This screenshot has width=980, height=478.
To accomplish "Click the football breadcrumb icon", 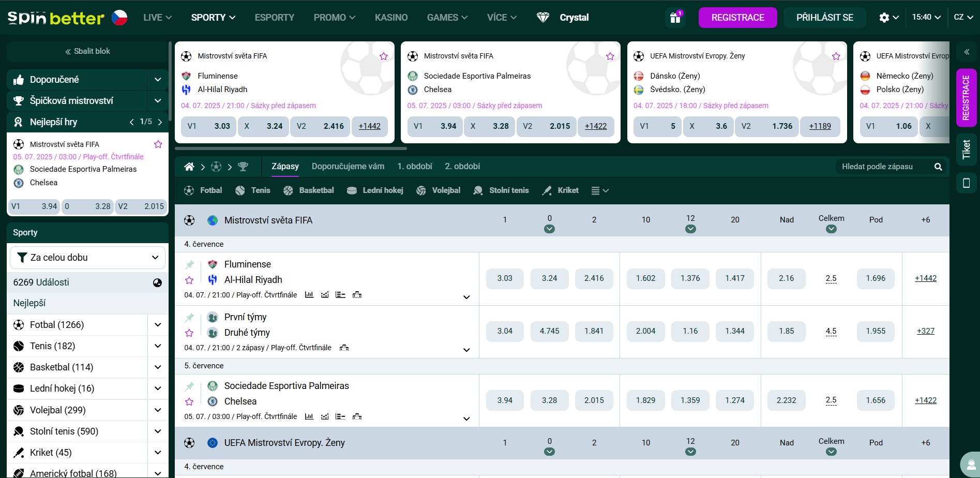I will pos(216,167).
